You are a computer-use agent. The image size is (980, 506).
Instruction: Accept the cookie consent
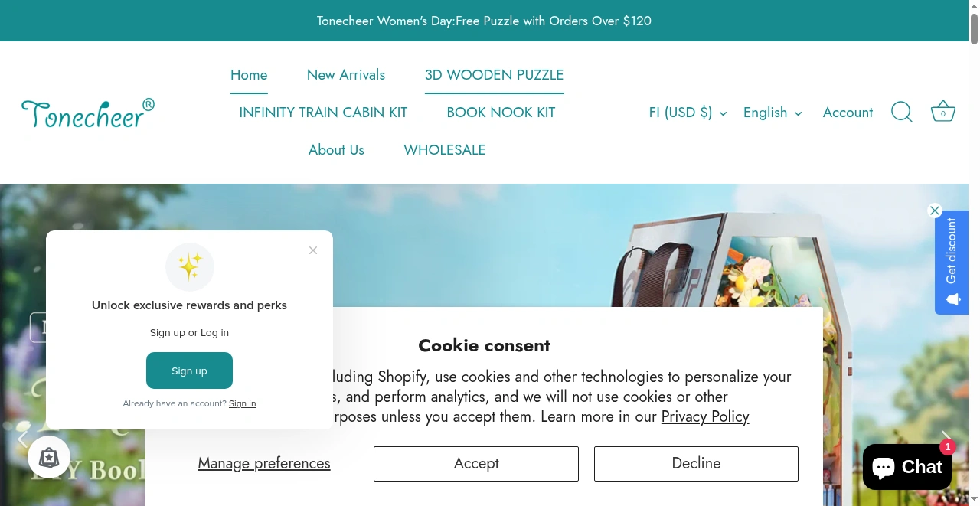tap(475, 463)
